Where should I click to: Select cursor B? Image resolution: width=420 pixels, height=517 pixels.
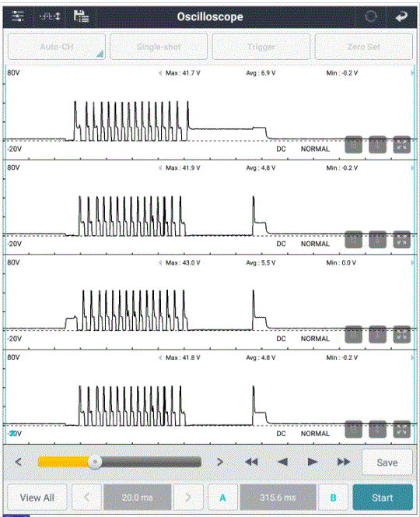(x=333, y=498)
